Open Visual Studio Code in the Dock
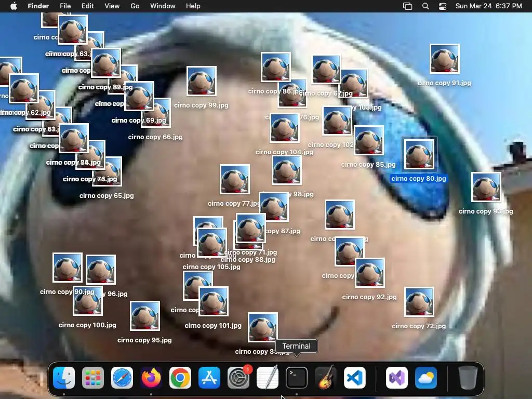 [355, 378]
